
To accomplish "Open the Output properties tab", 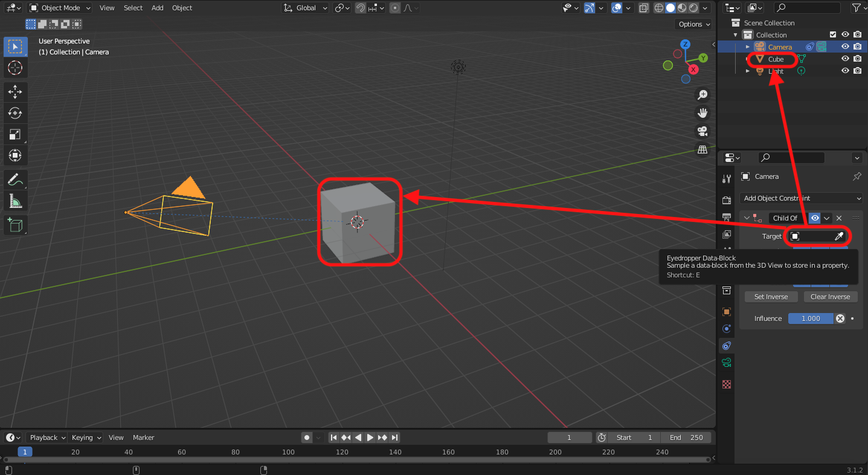I will [727, 217].
